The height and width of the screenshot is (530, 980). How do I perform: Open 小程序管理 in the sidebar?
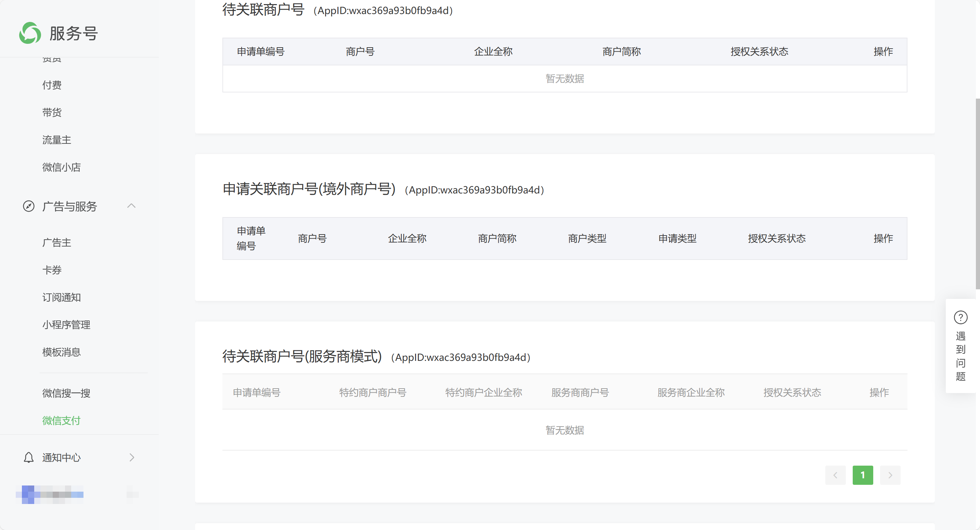pos(66,324)
